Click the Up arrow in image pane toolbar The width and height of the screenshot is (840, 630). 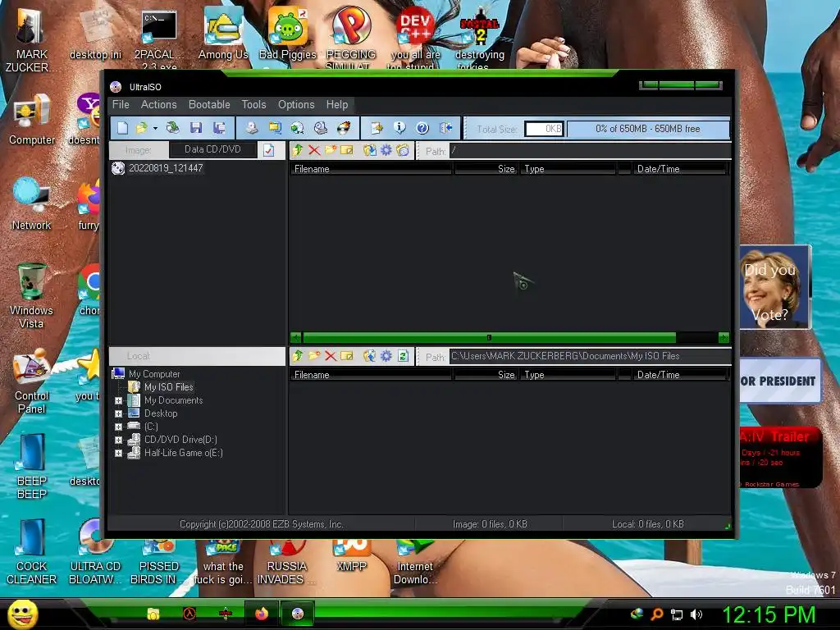point(298,150)
